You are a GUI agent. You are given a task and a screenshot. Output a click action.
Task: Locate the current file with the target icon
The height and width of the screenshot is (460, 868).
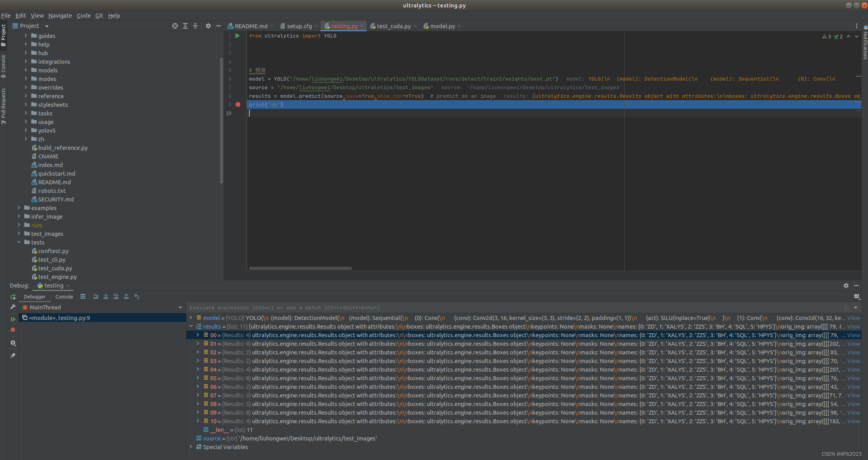175,26
